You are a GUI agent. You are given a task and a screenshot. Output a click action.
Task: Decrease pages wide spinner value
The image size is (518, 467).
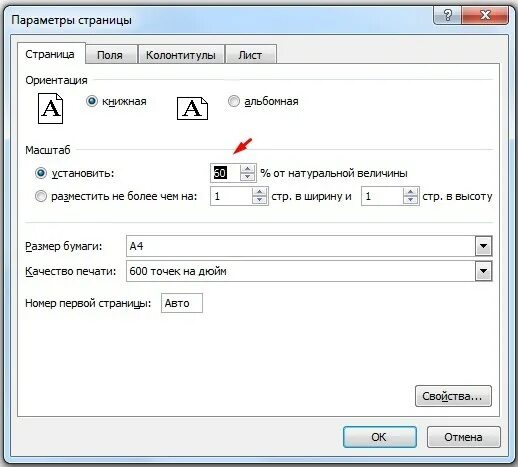(259, 200)
